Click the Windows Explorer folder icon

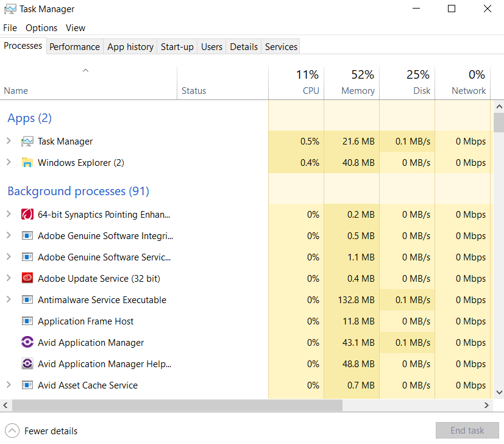(x=27, y=162)
